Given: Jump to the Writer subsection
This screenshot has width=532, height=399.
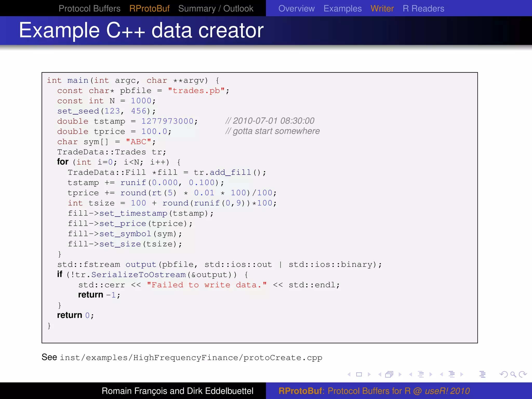Looking at the screenshot, I should click(x=382, y=9).
